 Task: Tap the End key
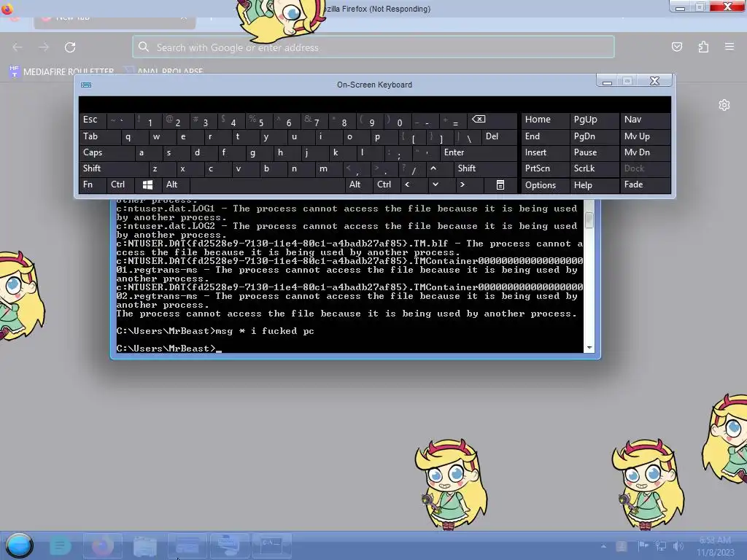click(546, 136)
